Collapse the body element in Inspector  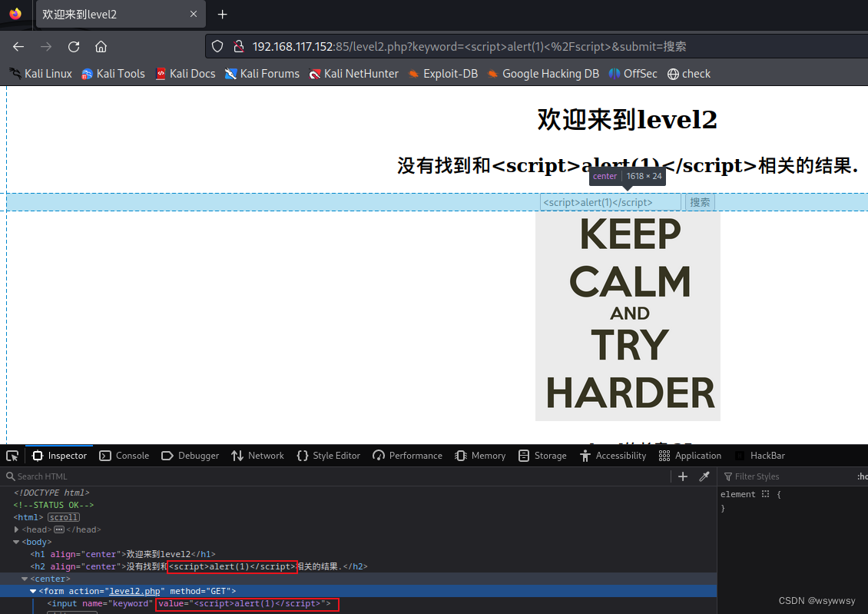[x=17, y=542]
